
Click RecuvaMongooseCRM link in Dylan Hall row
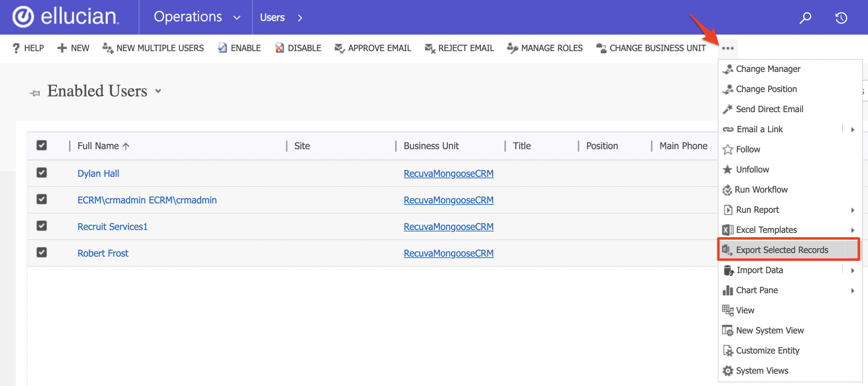pos(448,173)
